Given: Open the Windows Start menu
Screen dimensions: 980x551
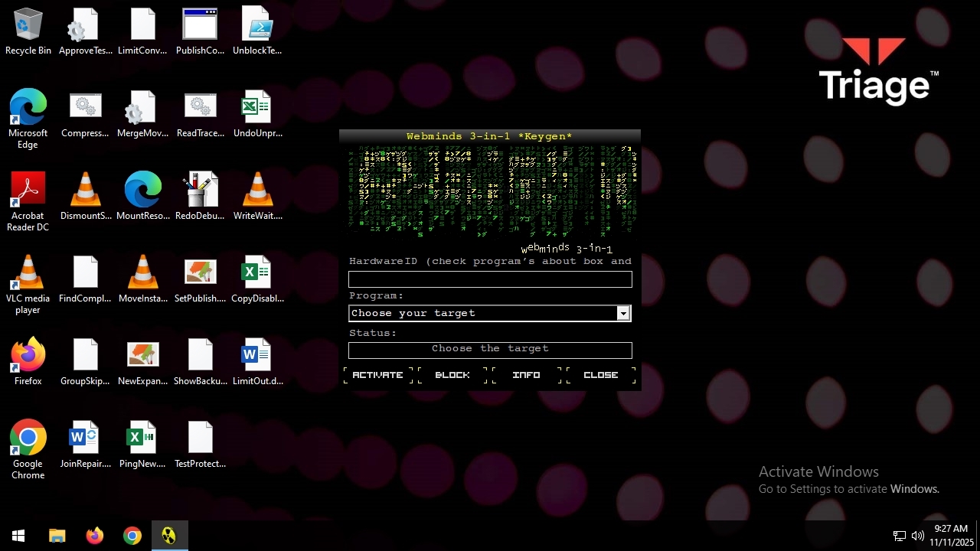Looking at the screenshot, I should pos(18,536).
